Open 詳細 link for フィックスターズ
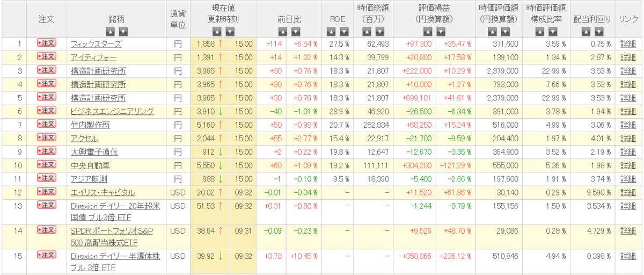The height and width of the screenshot is (275, 644). (627, 44)
